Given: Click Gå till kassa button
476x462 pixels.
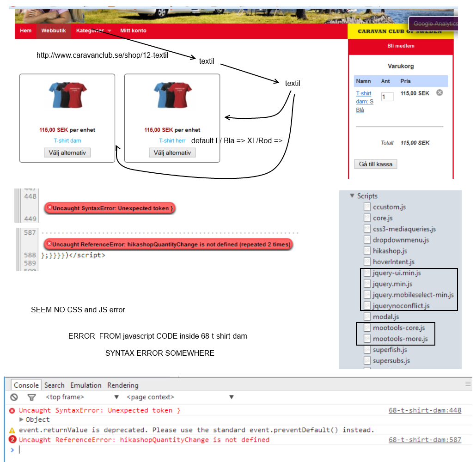Looking at the screenshot, I should (376, 164).
